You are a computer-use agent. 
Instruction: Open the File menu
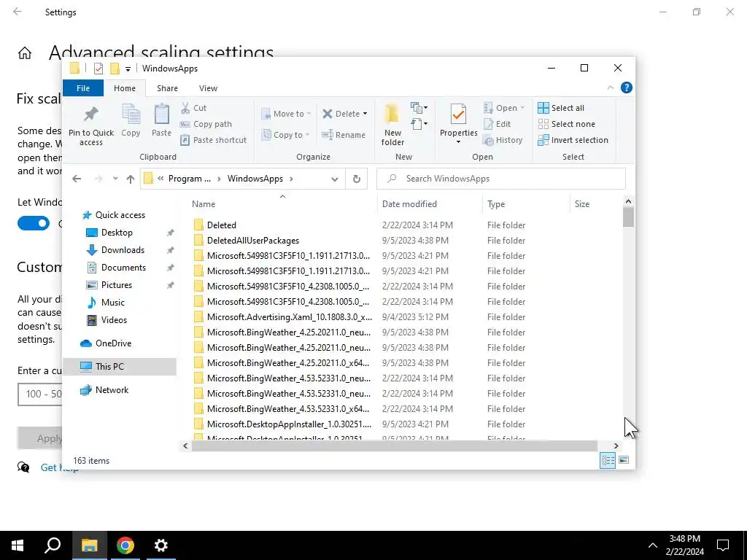click(83, 88)
